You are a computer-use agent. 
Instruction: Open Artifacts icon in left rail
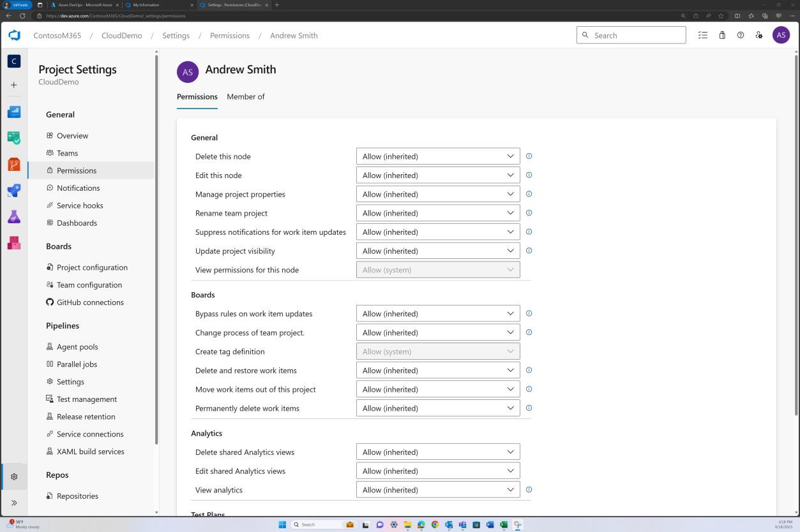click(x=13, y=242)
